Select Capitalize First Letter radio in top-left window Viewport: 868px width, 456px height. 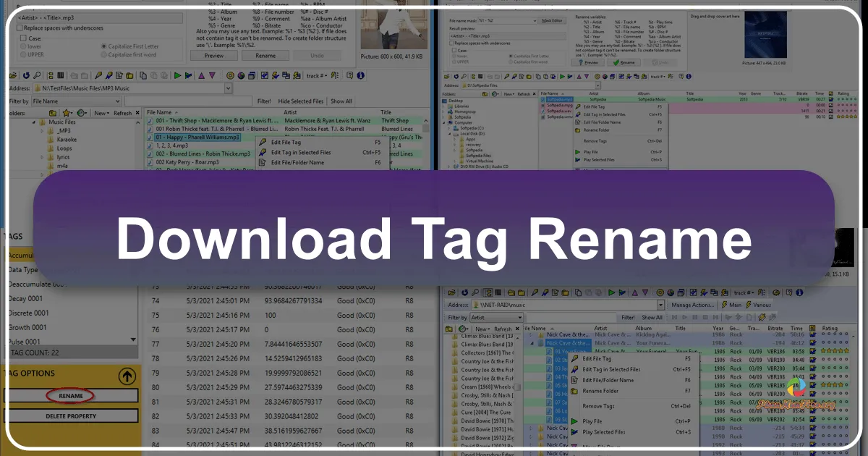point(103,46)
